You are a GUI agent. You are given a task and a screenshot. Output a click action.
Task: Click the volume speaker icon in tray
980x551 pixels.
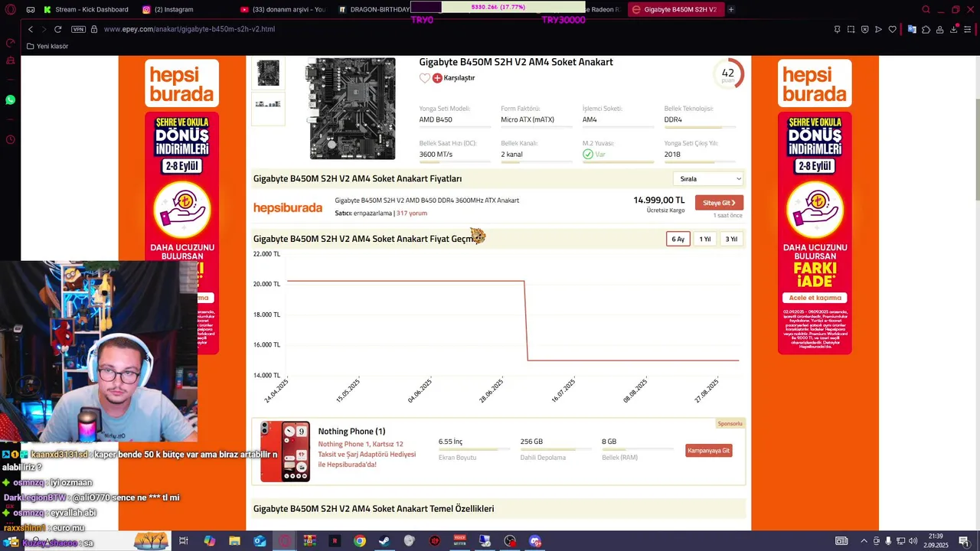[913, 541]
